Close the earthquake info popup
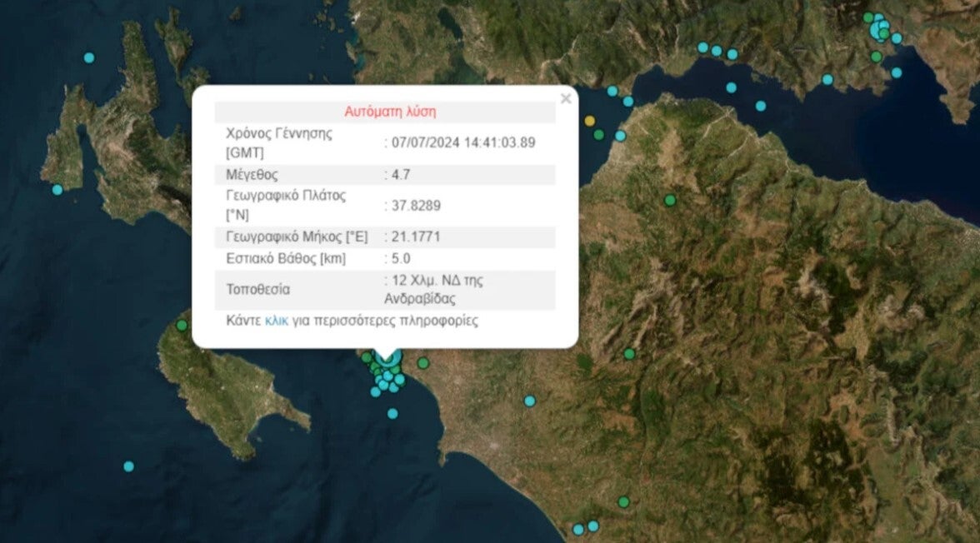The height and width of the screenshot is (543, 980). click(566, 99)
